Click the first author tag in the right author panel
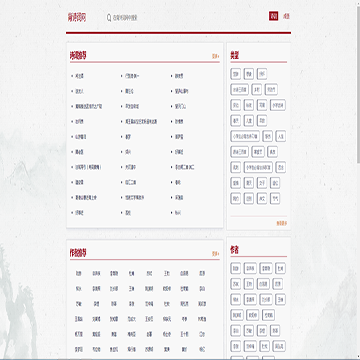Image resolution: width=360 pixels, height=360 pixels. coord(235,268)
